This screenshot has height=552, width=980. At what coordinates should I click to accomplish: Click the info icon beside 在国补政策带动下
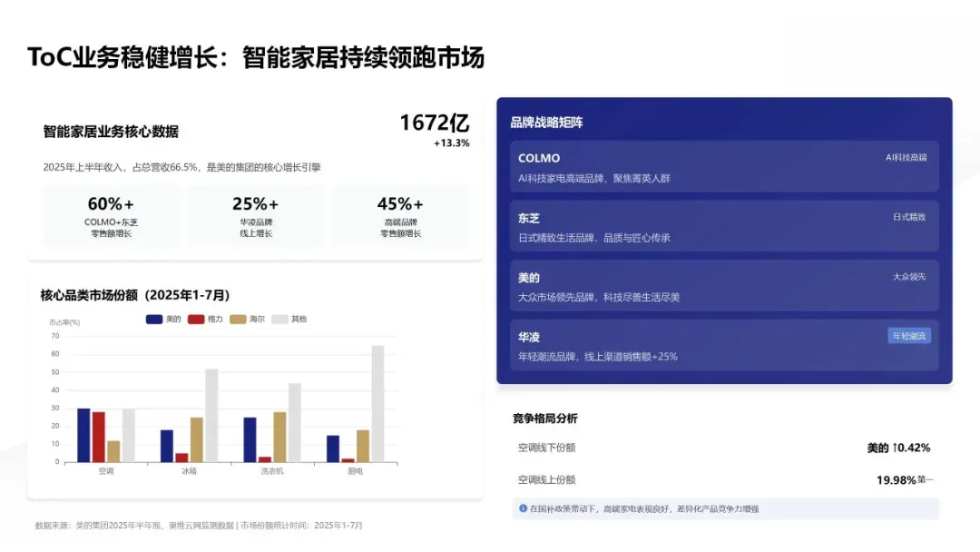[524, 508]
